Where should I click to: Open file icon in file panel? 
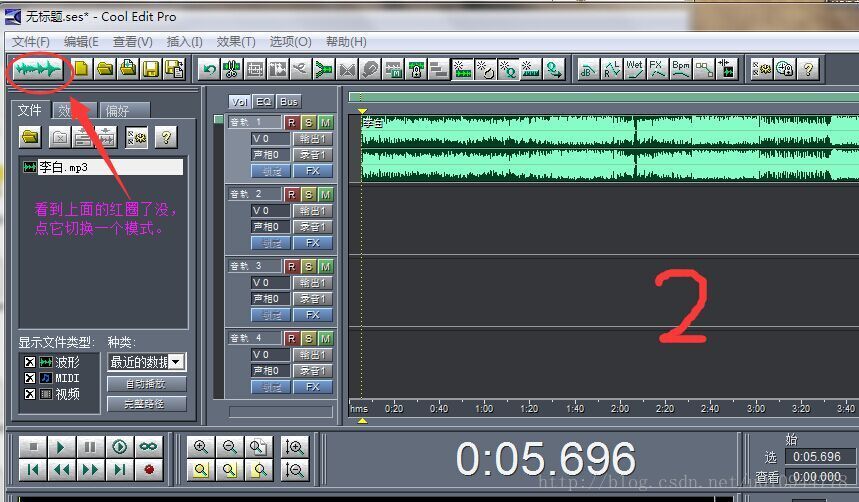[31, 137]
